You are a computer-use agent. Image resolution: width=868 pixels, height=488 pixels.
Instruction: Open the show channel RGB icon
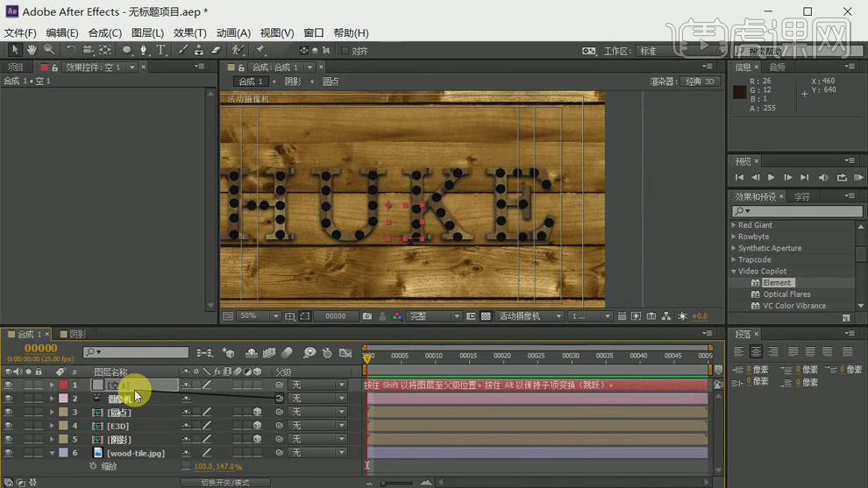(x=397, y=316)
